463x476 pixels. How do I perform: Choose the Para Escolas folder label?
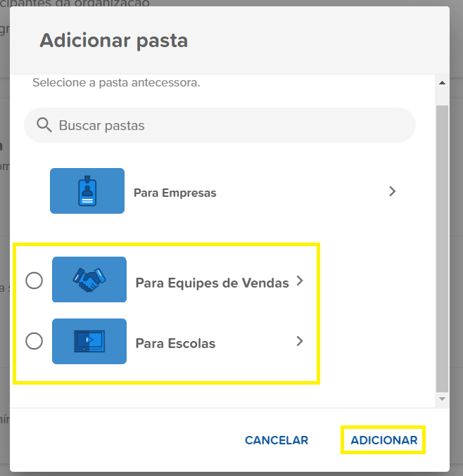pyautogui.click(x=175, y=343)
